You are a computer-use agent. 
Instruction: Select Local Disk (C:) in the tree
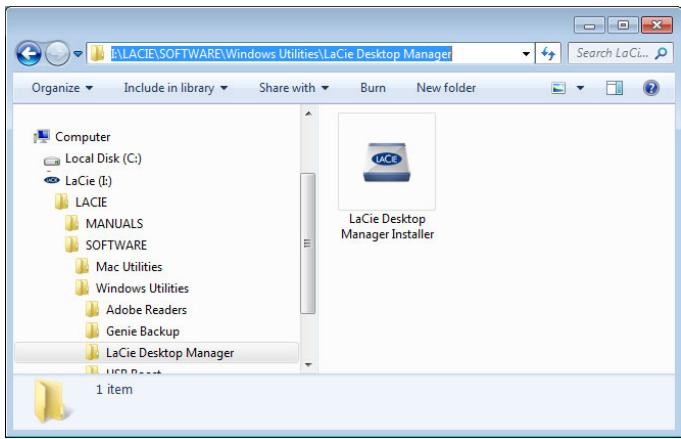click(103, 158)
